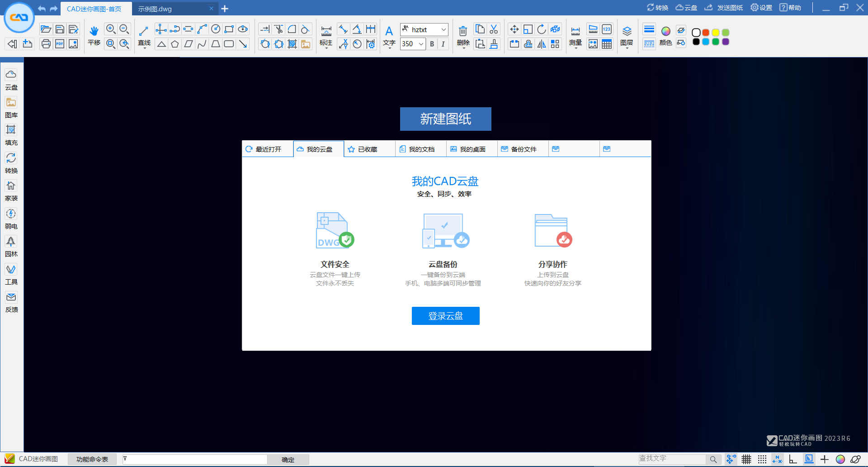Toggle bold text formatting
Screen dimensions: 868x467
pos(432,44)
